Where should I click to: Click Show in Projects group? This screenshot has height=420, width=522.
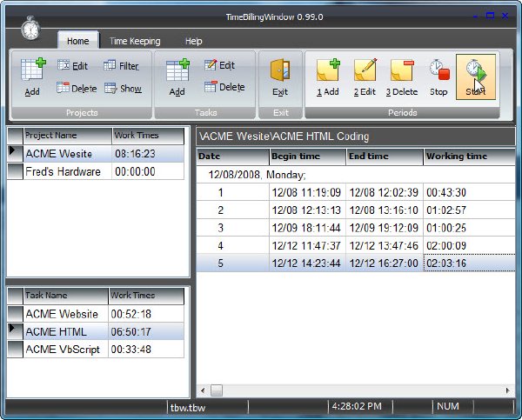[123, 89]
